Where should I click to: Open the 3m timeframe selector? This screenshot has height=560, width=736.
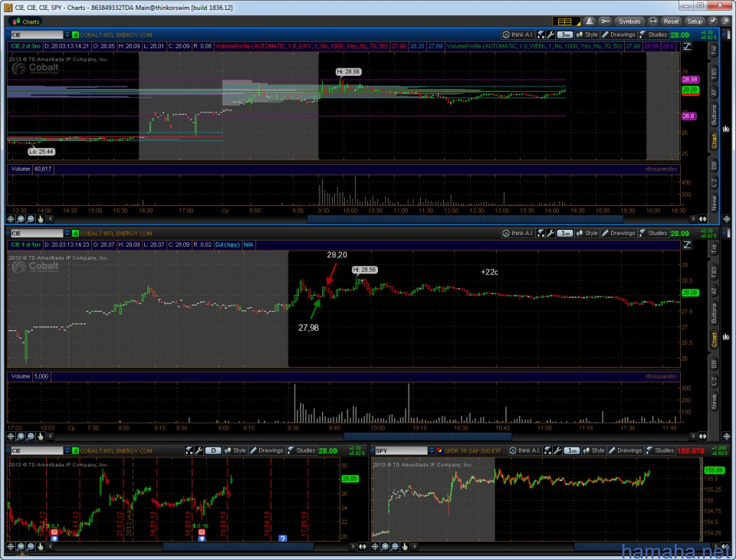565,34
